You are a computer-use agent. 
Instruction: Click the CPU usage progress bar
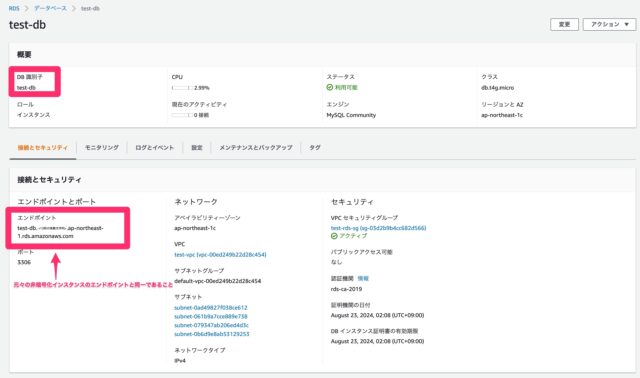pyautogui.click(x=182, y=88)
